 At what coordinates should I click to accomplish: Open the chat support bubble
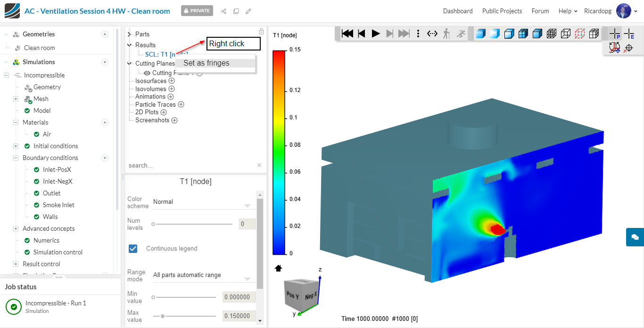(x=635, y=237)
